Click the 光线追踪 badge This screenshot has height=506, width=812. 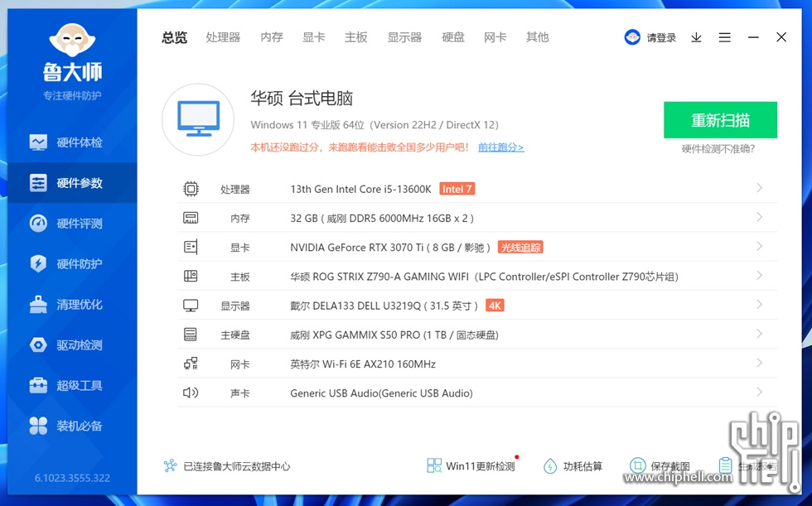[x=520, y=248]
